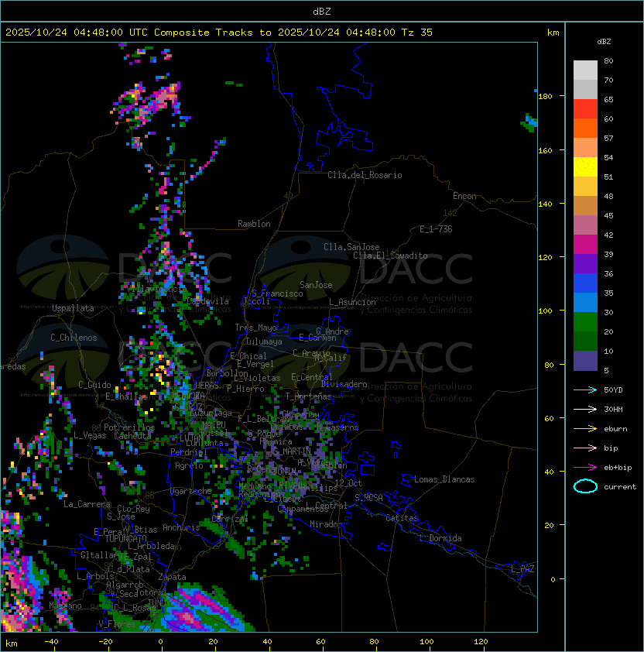Click the S_Francisco place label

tap(277, 293)
